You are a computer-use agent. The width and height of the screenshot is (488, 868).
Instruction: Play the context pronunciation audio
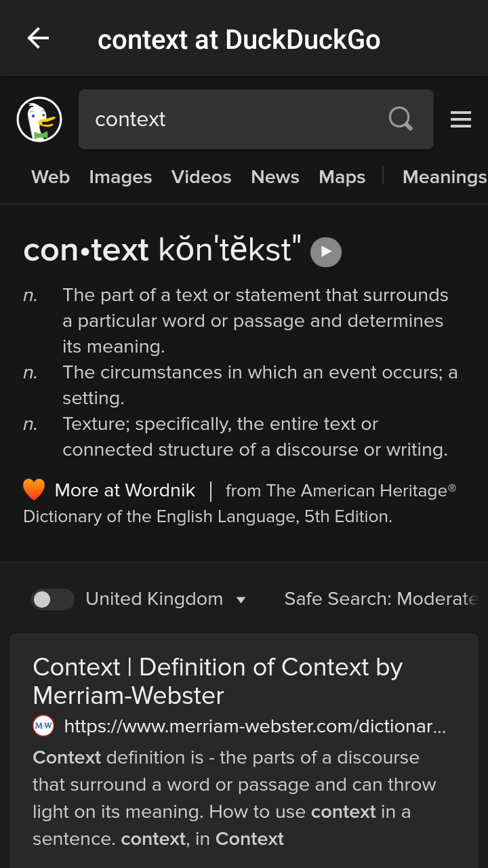(326, 252)
